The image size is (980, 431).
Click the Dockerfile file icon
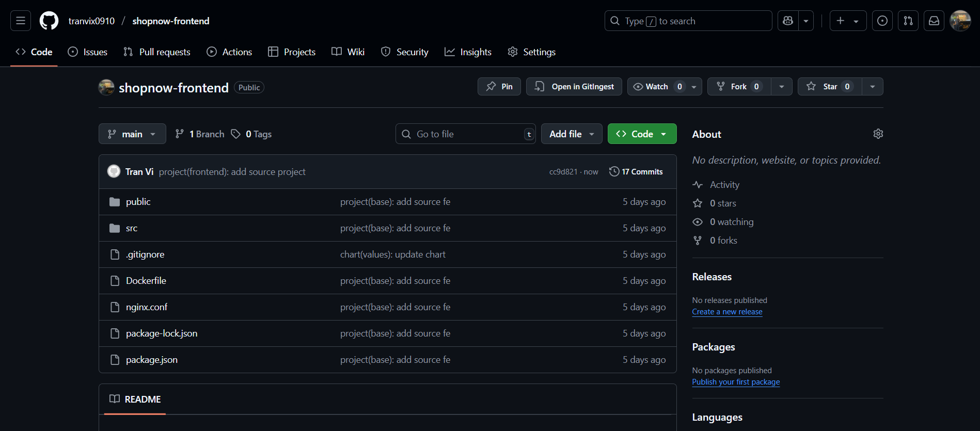coord(115,281)
